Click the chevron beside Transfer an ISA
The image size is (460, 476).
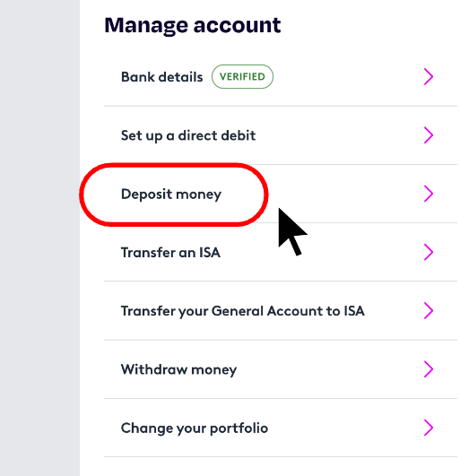[428, 252]
